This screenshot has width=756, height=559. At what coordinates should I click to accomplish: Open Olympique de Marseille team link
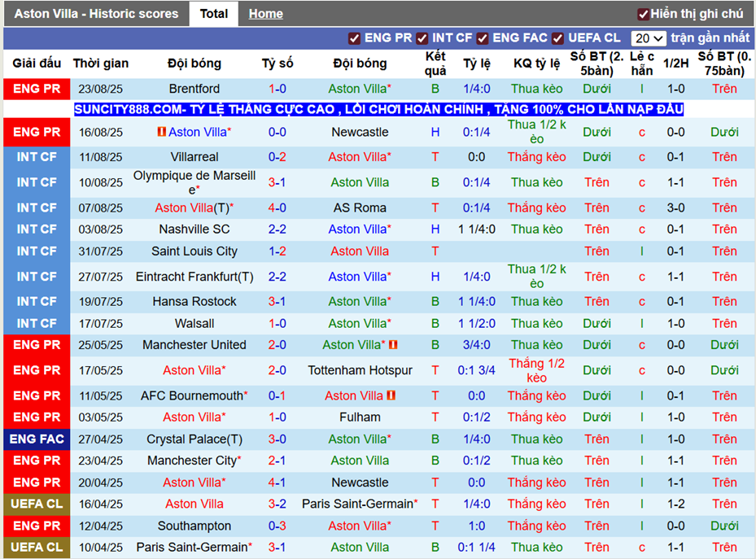(x=194, y=182)
